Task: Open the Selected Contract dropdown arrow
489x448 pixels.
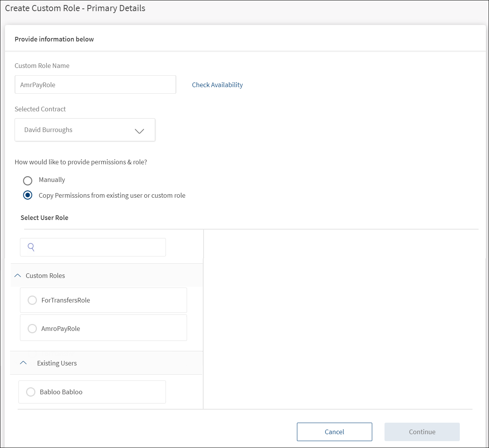Action: click(x=139, y=131)
